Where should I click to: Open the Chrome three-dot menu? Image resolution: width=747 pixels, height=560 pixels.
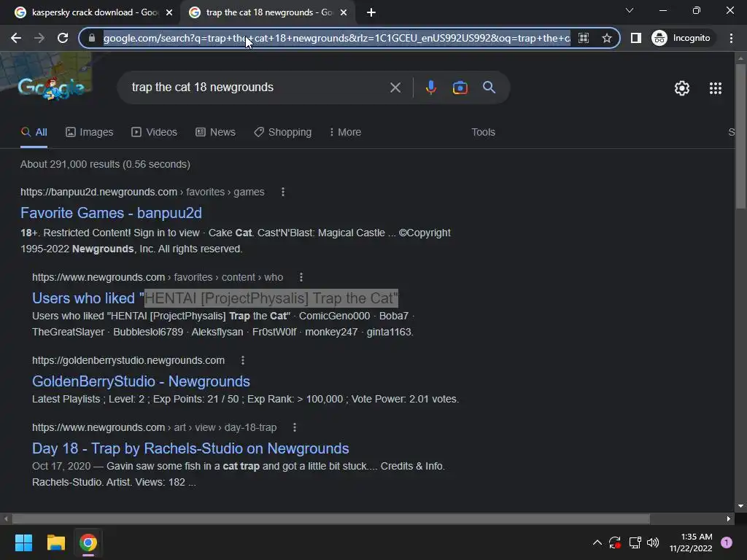(731, 38)
